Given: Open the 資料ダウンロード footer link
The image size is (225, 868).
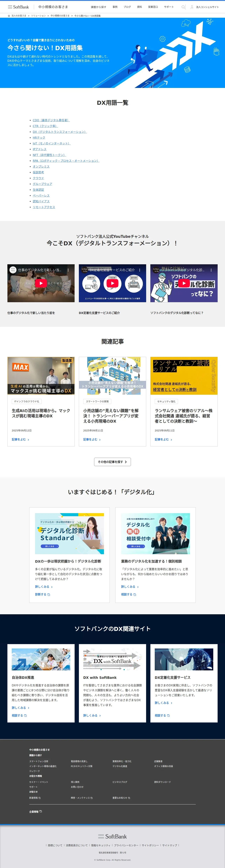Looking at the screenshot, I should pyautogui.click(x=162, y=782).
